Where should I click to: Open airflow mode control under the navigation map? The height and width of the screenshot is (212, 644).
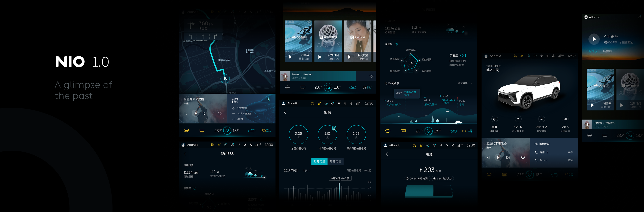(227, 131)
